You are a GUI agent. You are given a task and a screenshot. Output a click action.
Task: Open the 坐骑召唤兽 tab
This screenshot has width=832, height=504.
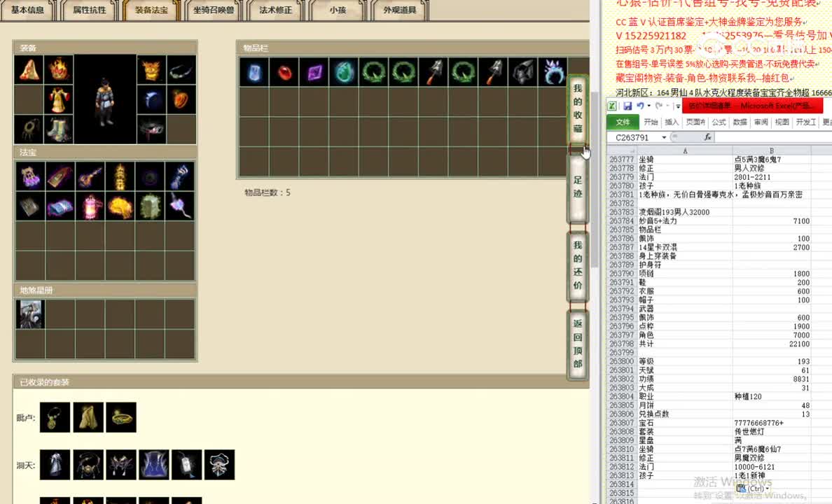(x=214, y=10)
